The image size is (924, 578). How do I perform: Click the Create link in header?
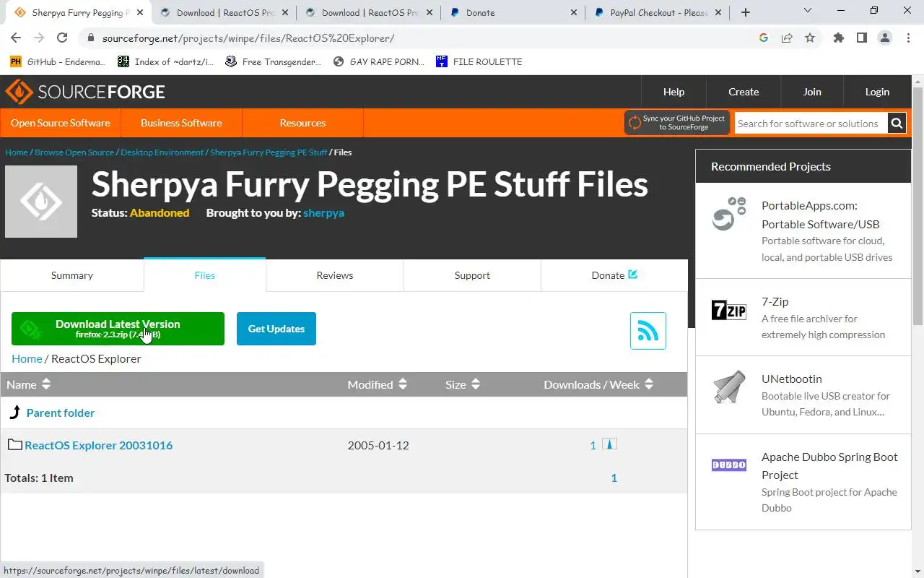(744, 92)
